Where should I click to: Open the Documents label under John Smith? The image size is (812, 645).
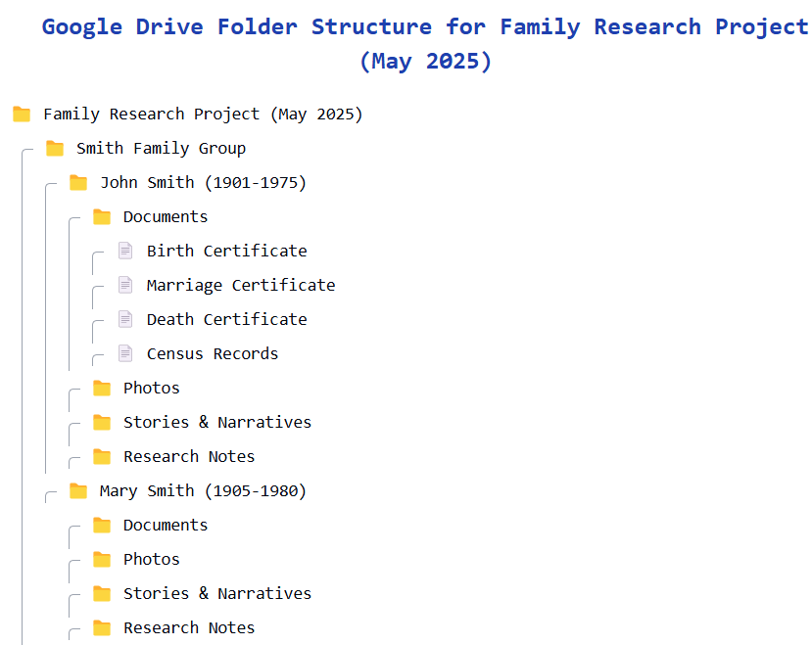pyautogui.click(x=166, y=217)
